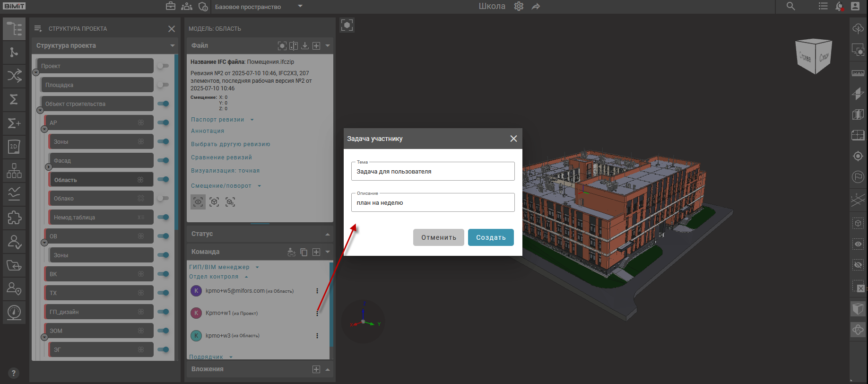Screen dimensions: 868x384
Task: Click the help question mark icon
Action: [13, 373]
